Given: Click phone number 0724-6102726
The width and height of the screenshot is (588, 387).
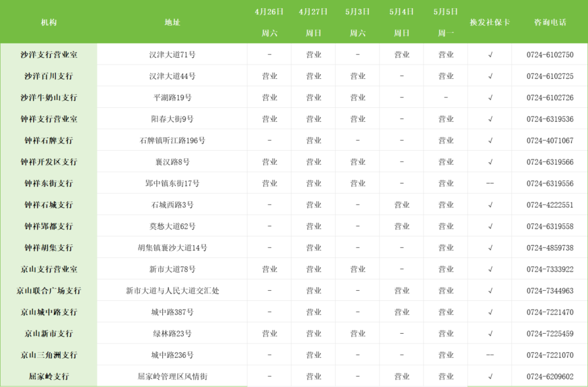Looking at the screenshot, I should [x=550, y=97].
